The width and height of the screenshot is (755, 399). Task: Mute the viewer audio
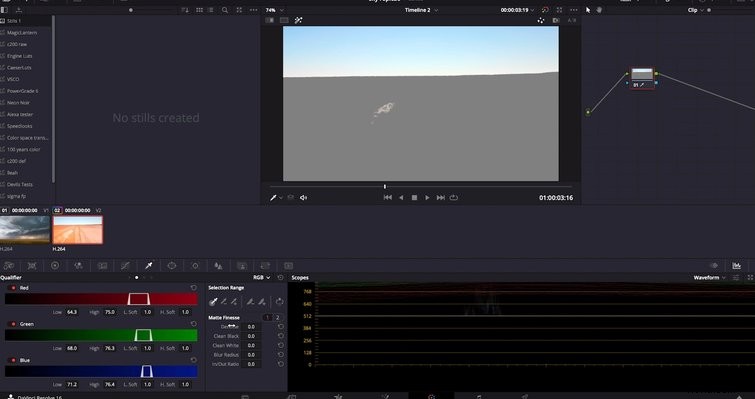pyautogui.click(x=303, y=198)
